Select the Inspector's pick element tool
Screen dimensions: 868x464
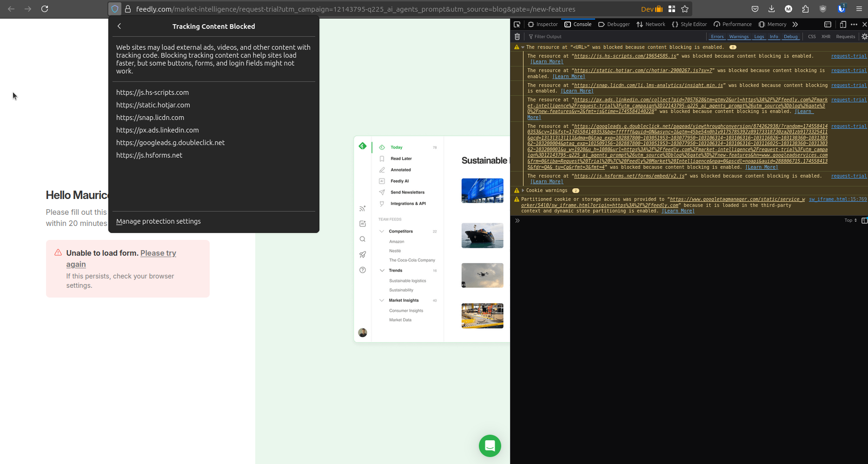pyautogui.click(x=517, y=24)
